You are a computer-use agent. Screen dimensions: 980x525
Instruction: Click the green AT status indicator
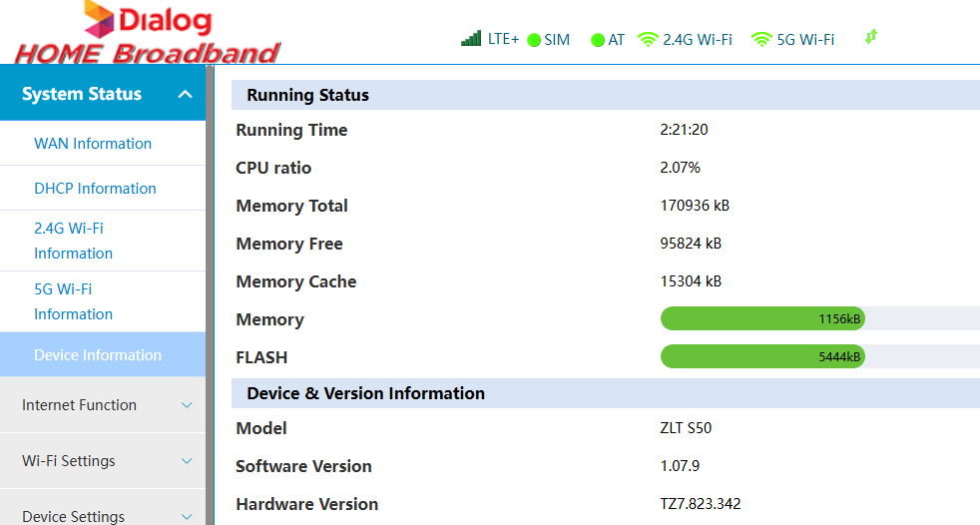point(598,40)
